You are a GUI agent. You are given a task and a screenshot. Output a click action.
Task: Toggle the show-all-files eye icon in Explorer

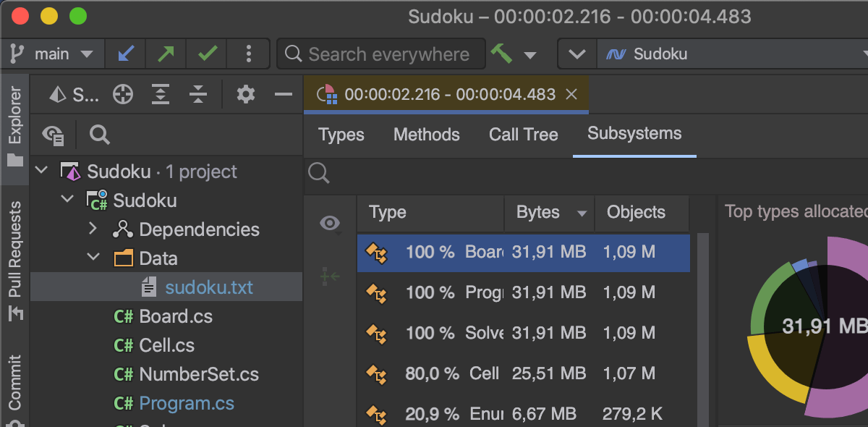tap(53, 135)
